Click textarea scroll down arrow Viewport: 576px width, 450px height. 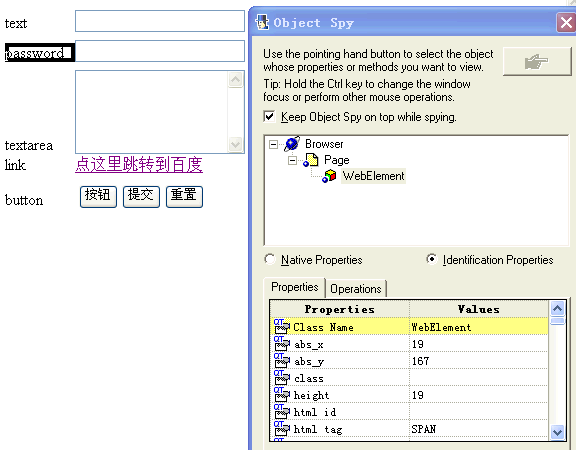pyautogui.click(x=235, y=144)
